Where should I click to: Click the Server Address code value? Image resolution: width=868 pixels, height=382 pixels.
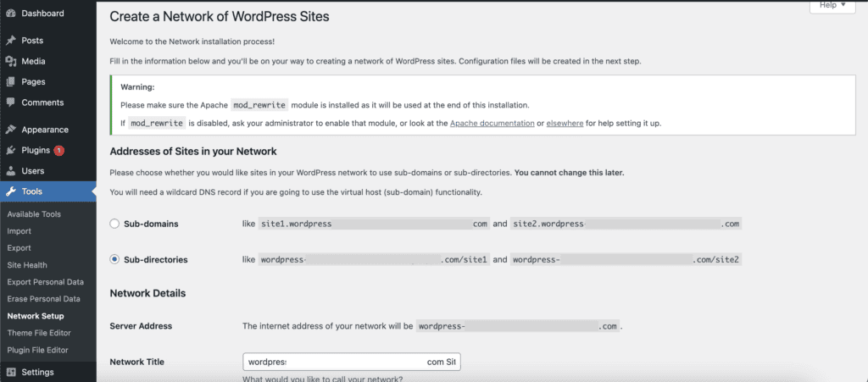518,326
